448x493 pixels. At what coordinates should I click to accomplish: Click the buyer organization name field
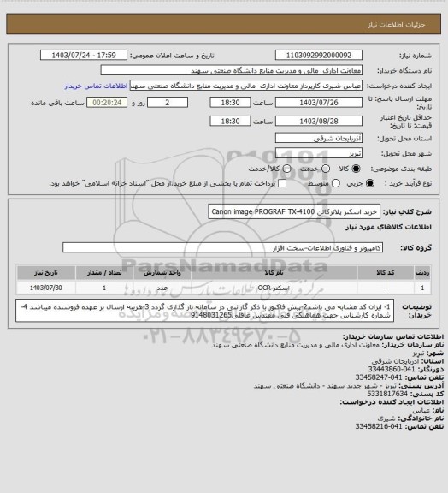pyautogui.click(x=231, y=70)
